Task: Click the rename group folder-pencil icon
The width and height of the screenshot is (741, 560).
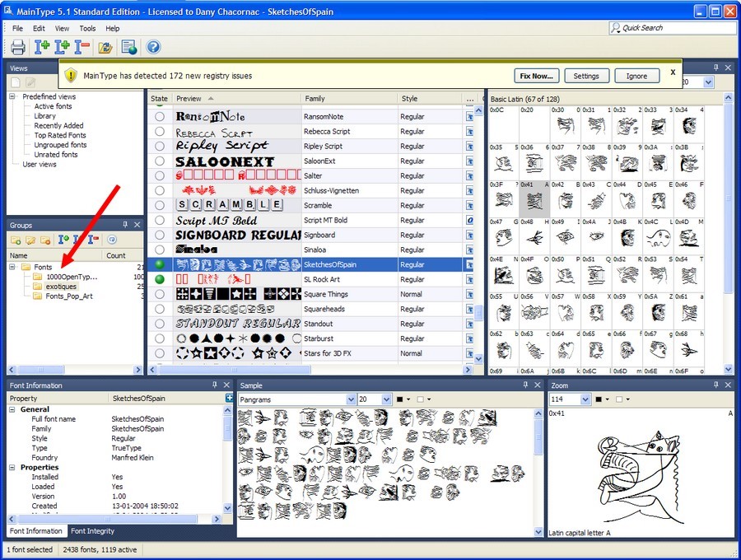Action: tap(30, 240)
